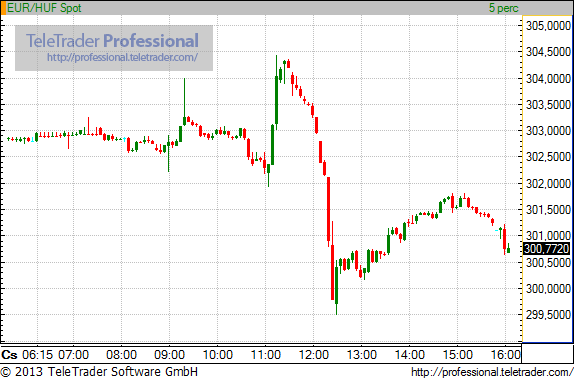This screenshot has width=574, height=381.
Task: Click the EUR/HUF Spot chart title
Action: pos(44,8)
